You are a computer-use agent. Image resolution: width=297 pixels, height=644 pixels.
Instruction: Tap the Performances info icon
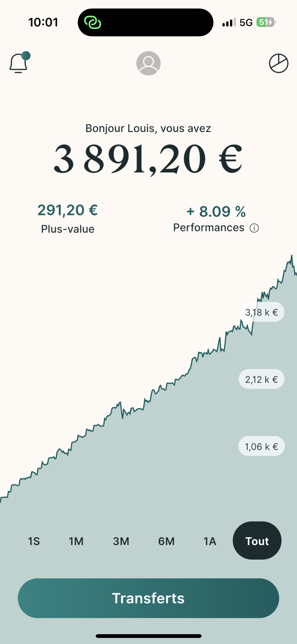(254, 228)
